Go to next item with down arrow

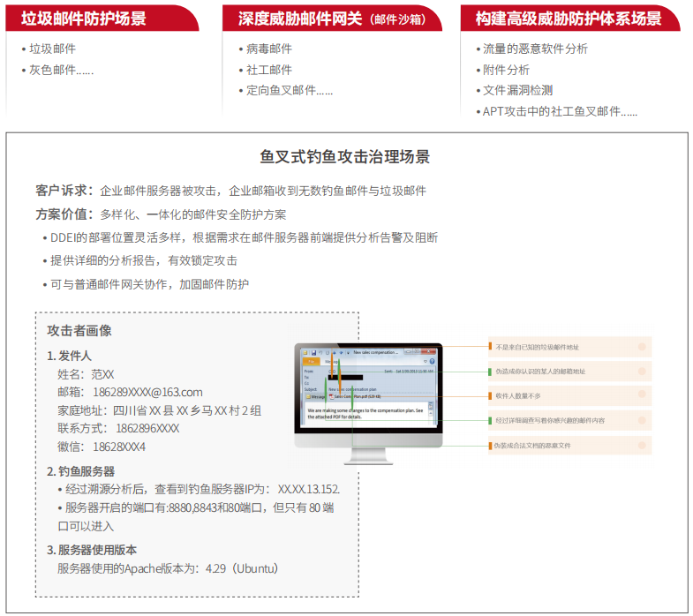point(340,353)
